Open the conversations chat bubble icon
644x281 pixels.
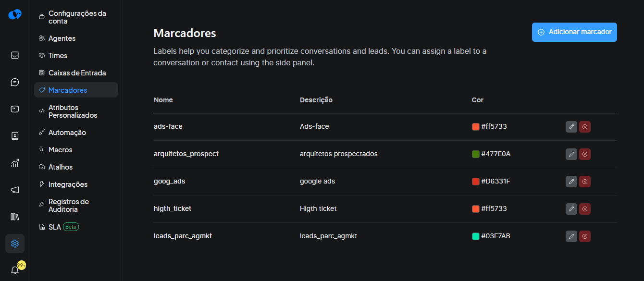coord(15,82)
